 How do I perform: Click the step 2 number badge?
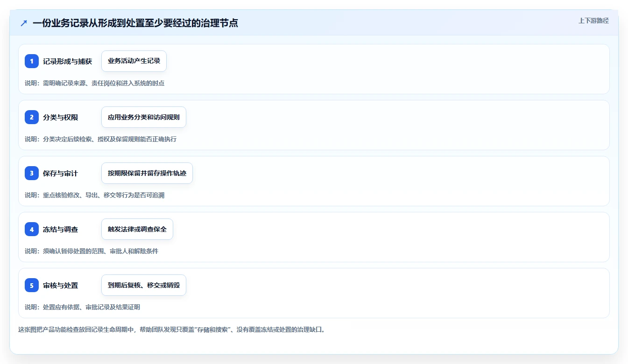(x=32, y=117)
